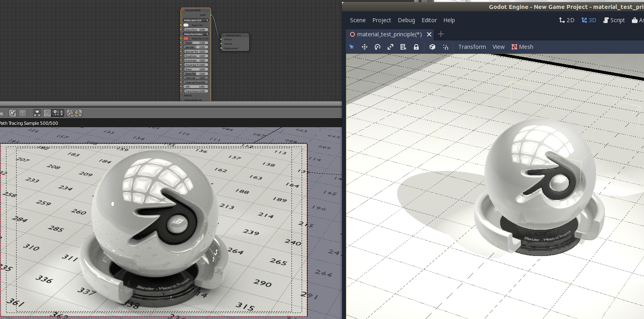
Task: Click the paste nodes from clipboard icon
Action: [78, 113]
